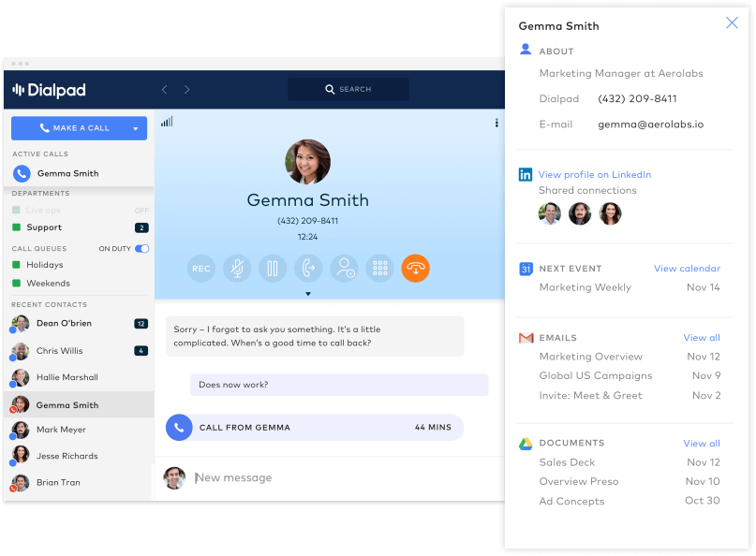The image size is (756, 556).
Task: Open Hallie Marshall in recent contacts
Action: (x=79, y=378)
